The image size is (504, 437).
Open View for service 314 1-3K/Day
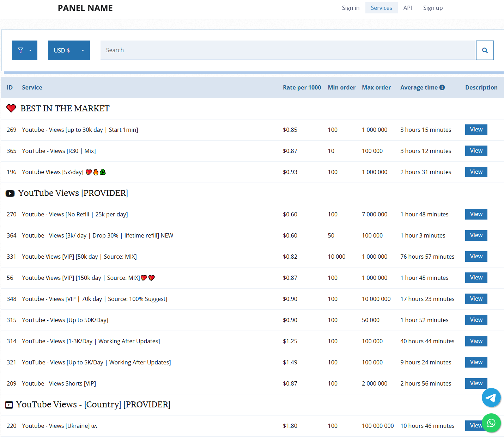pyautogui.click(x=476, y=341)
